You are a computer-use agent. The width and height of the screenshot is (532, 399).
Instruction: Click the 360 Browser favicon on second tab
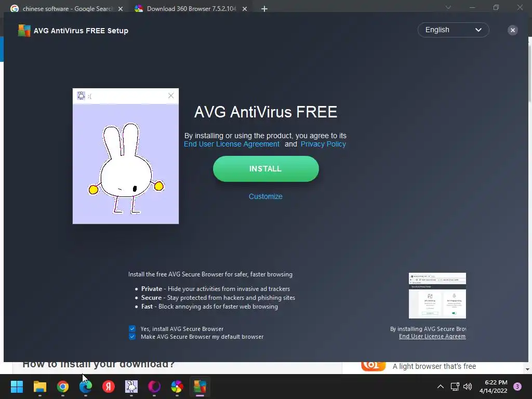(138, 9)
